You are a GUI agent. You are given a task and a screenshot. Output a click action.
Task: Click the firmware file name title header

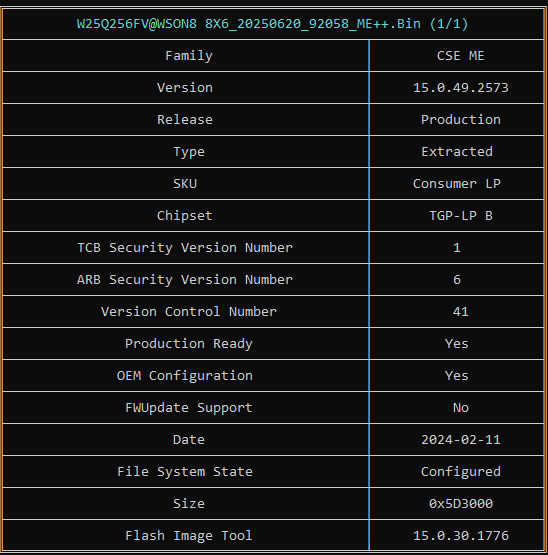tap(273, 24)
